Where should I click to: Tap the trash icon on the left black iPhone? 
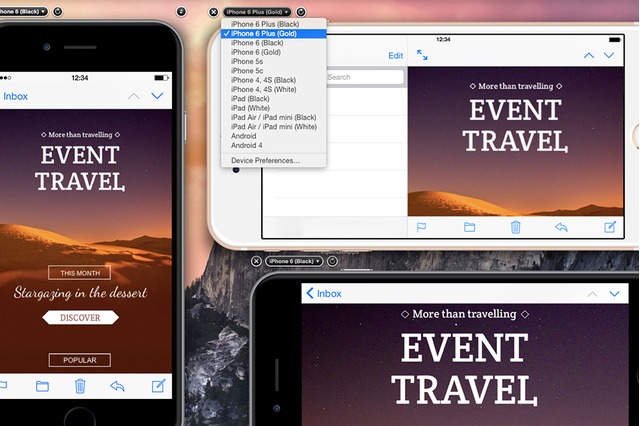[80, 386]
